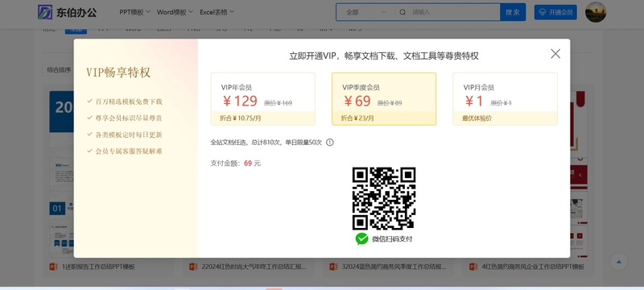The image size is (644, 290).
Task: Open the 全部 search category dropdown
Action: pyautogui.click(x=365, y=12)
